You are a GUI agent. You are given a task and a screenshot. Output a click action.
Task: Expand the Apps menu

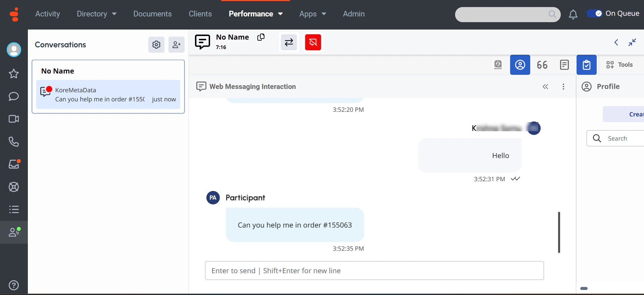click(312, 14)
